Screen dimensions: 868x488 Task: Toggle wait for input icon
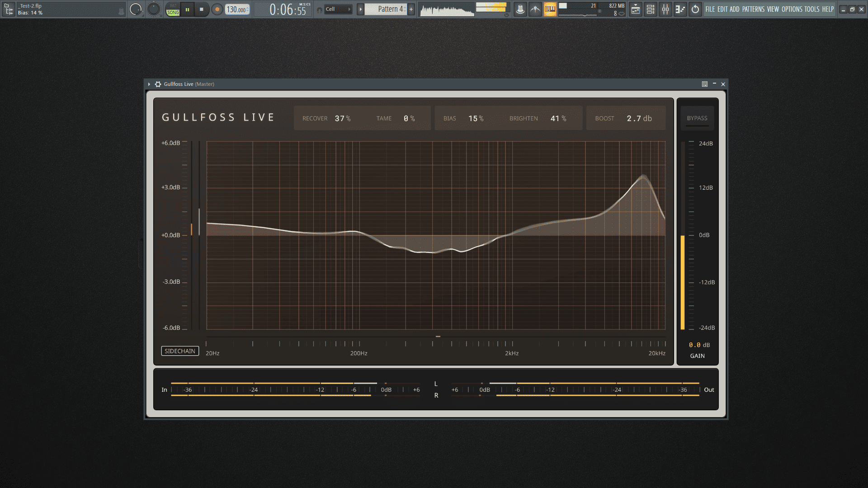click(x=535, y=9)
